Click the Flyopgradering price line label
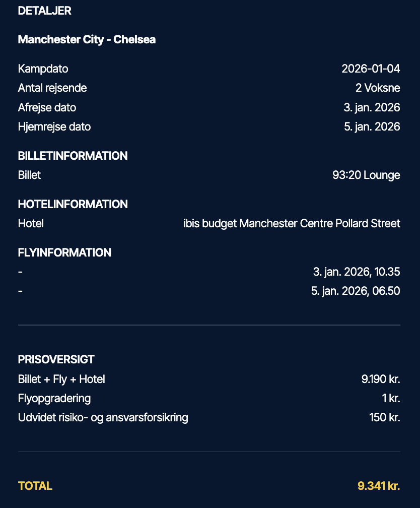The height and width of the screenshot is (508, 420). (x=54, y=398)
